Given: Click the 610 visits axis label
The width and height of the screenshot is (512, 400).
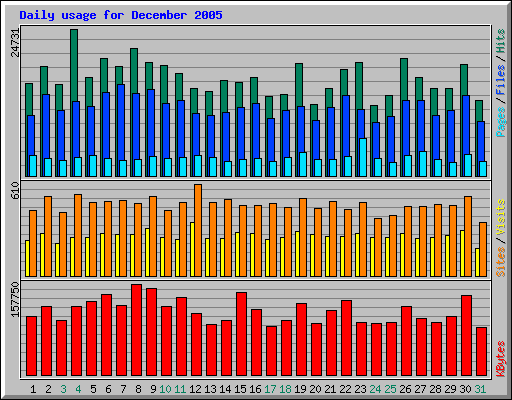Looking at the screenshot, I should tap(16, 191).
